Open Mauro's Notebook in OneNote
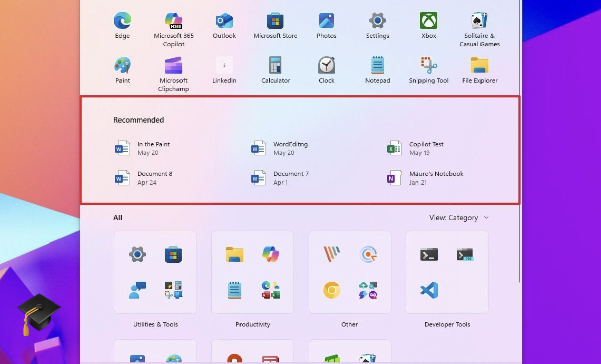 click(x=425, y=178)
